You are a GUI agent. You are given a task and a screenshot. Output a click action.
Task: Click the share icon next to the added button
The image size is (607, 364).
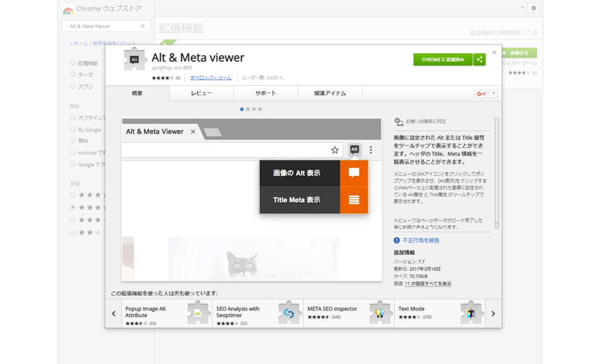click(x=479, y=60)
